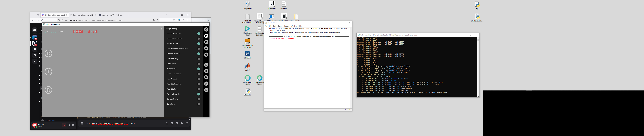Open Blink Detector crossed-eye icon in sidebar
Image resolution: width=644 pixels, height=136 pixels.
[206, 77]
